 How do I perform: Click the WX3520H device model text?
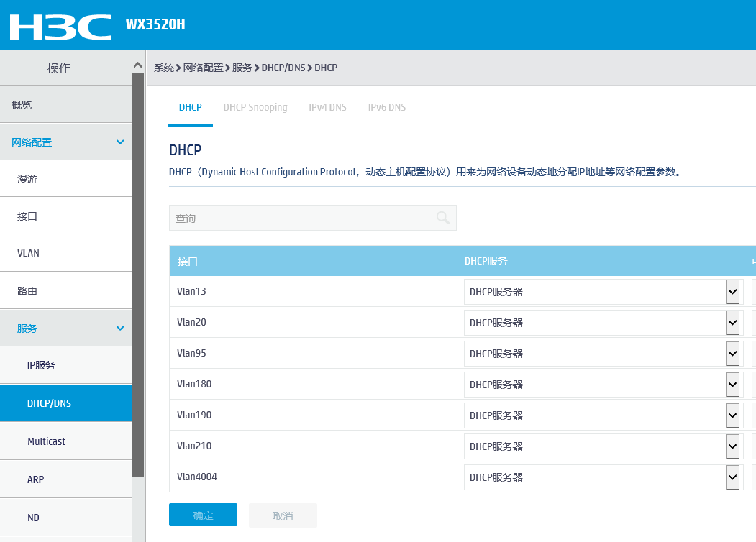click(x=155, y=24)
